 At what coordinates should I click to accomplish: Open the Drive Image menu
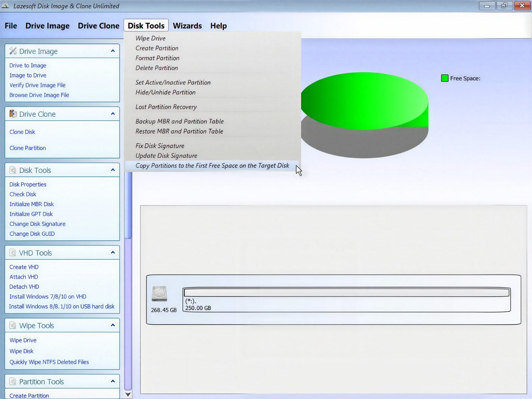(48, 26)
